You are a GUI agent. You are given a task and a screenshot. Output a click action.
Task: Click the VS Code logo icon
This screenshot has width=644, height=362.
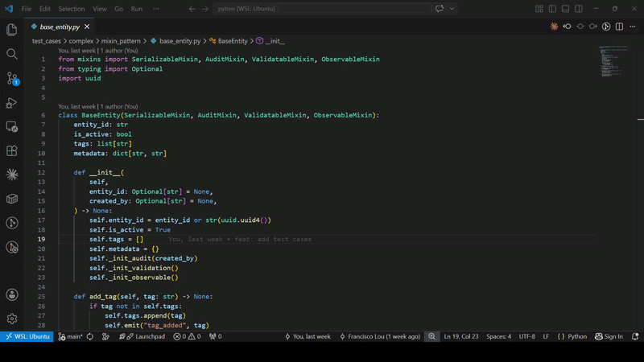tap(9, 9)
